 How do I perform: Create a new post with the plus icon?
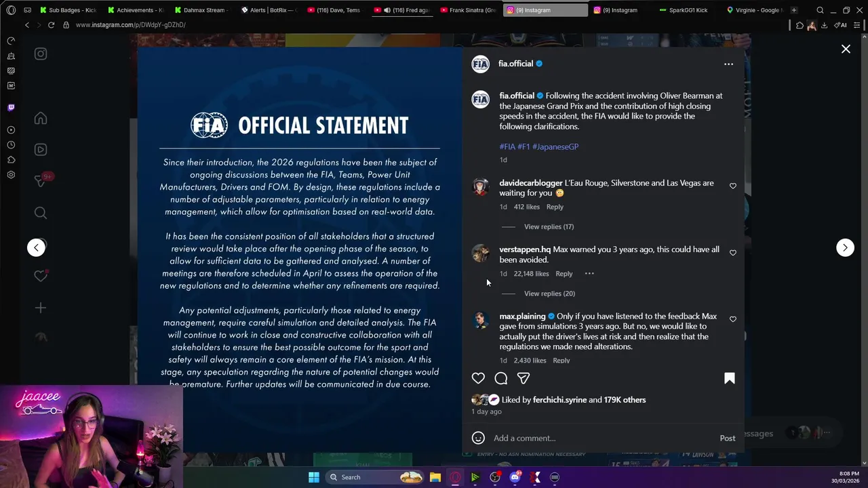[41, 308]
